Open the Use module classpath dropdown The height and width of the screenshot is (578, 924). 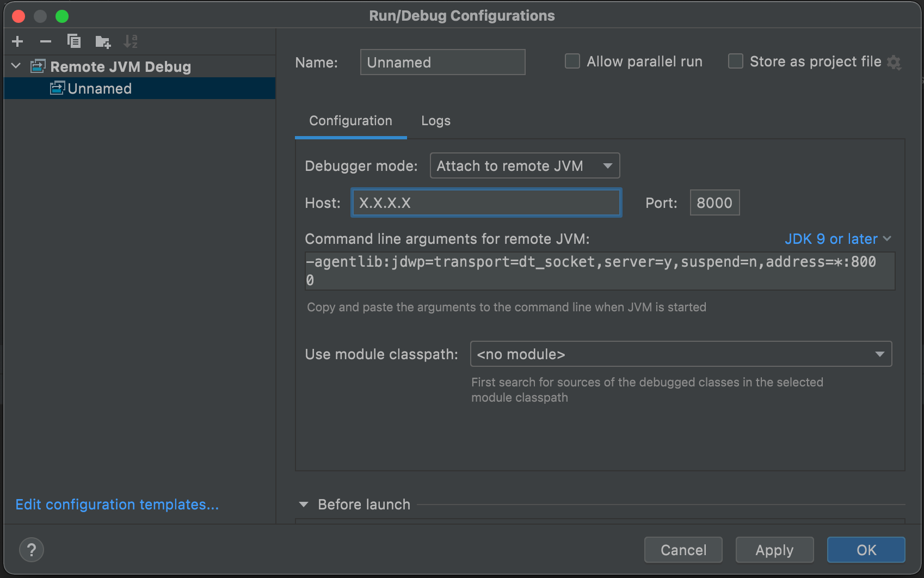681,354
